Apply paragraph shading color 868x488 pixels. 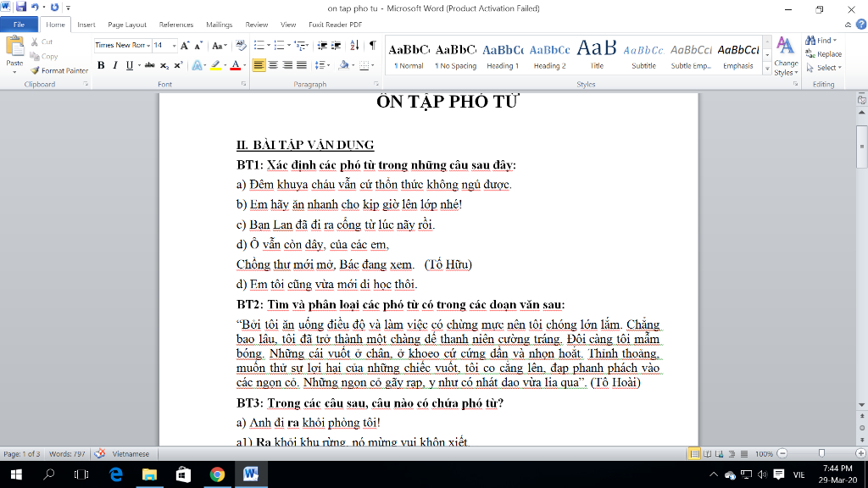[344, 65]
